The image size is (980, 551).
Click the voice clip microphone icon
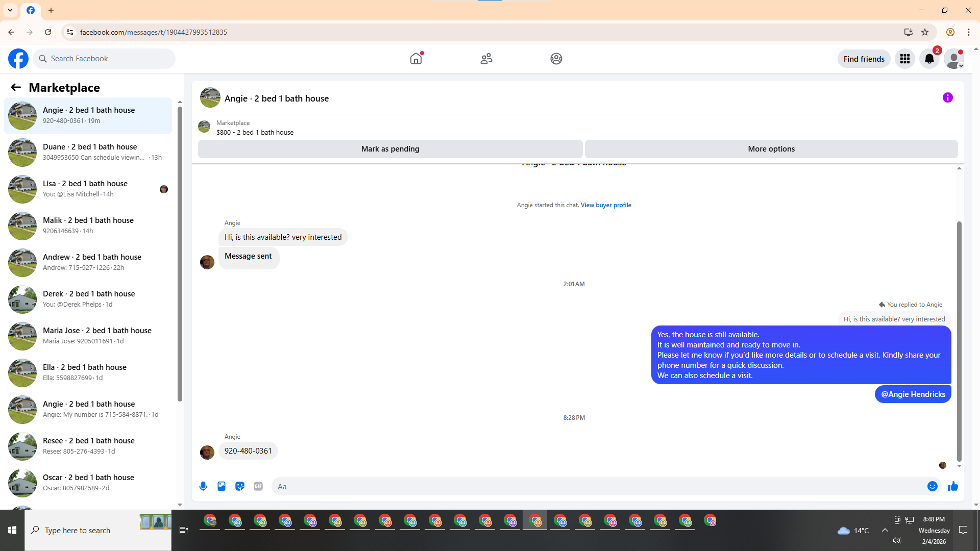pyautogui.click(x=203, y=486)
